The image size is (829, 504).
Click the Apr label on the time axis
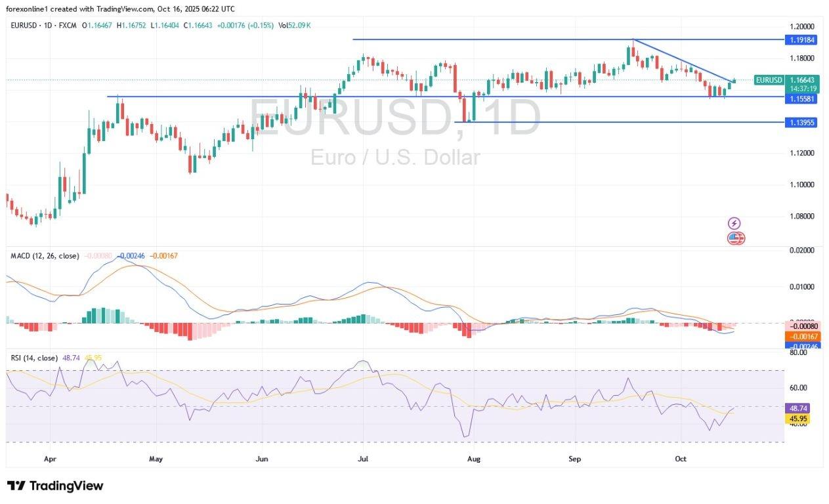pos(50,459)
